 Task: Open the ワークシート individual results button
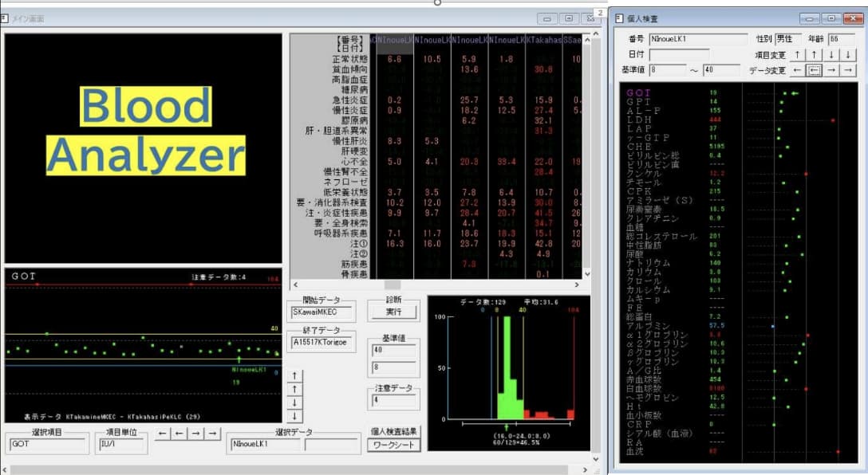(393, 445)
